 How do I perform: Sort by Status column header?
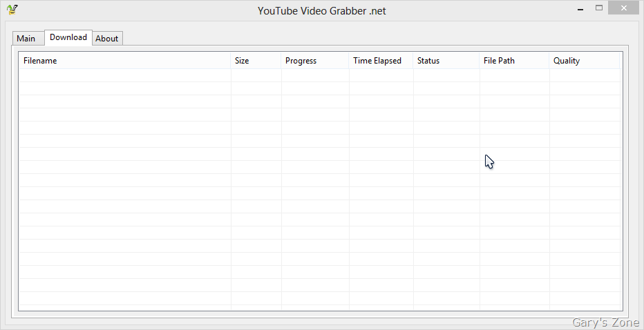point(446,61)
